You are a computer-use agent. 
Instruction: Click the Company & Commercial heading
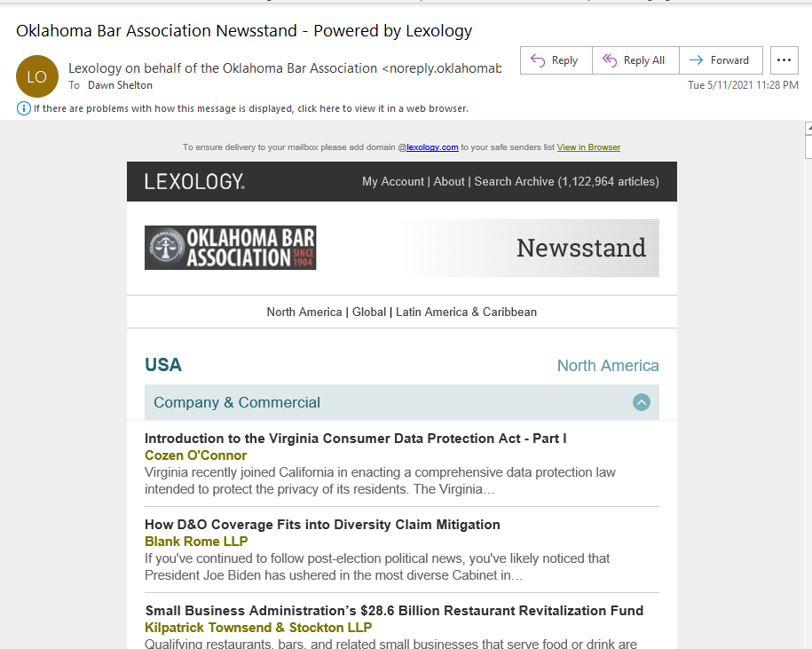pos(237,402)
